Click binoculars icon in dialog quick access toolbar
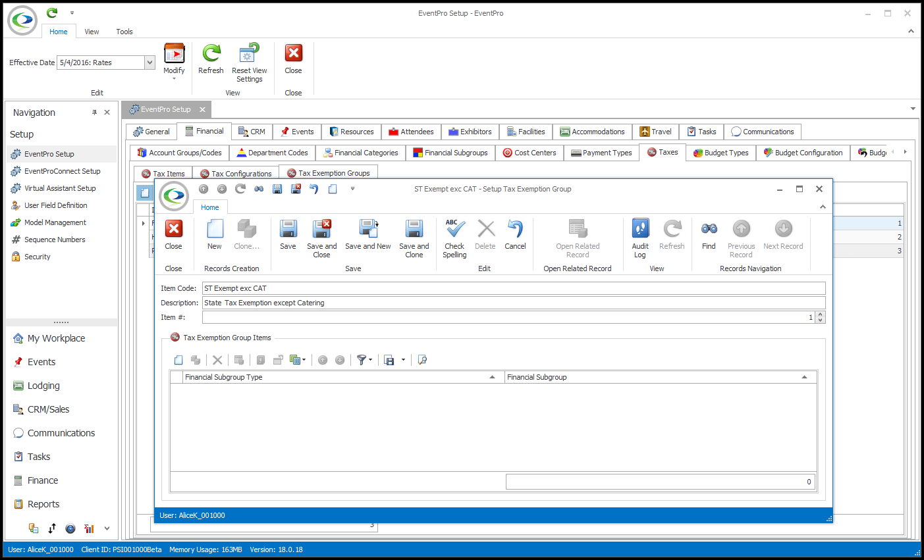 point(259,189)
